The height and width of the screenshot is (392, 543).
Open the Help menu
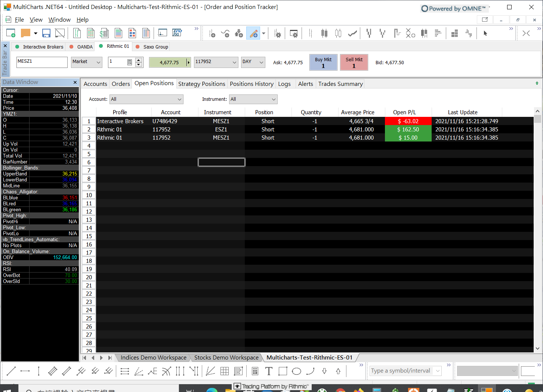83,20
